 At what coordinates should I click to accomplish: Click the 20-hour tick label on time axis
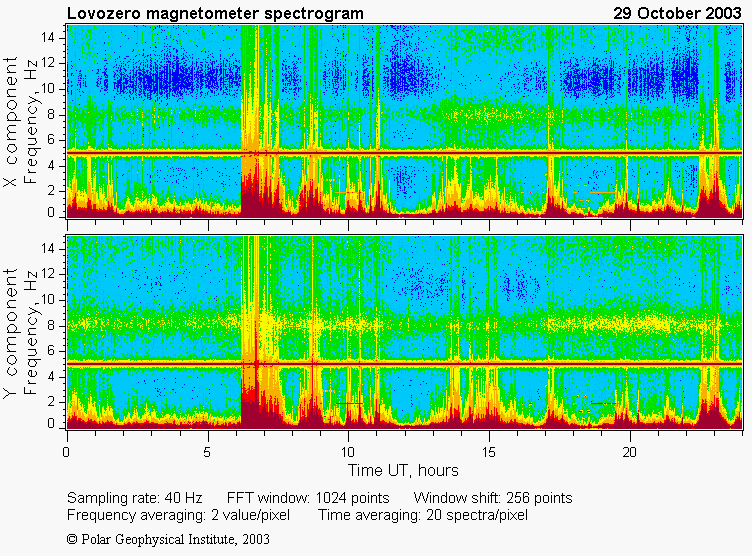point(631,451)
